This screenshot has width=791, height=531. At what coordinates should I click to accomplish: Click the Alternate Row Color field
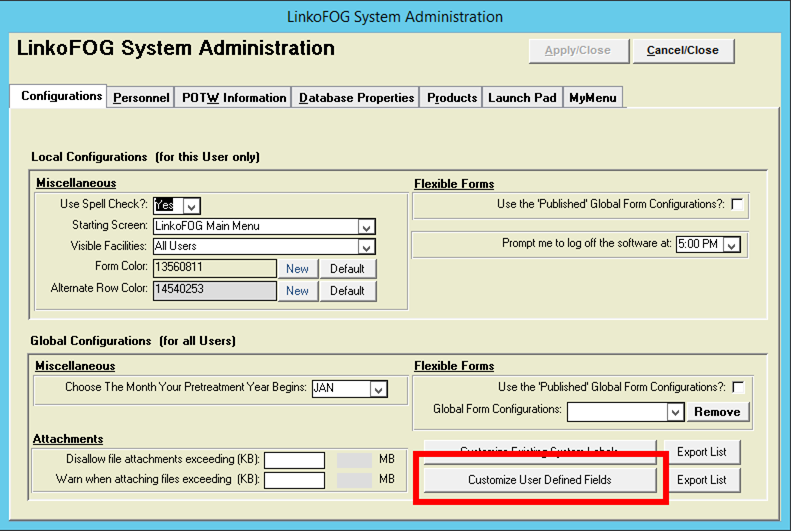point(214,290)
